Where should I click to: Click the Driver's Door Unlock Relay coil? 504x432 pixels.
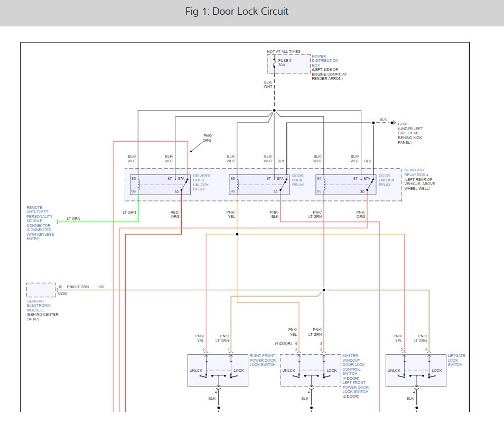(x=138, y=185)
